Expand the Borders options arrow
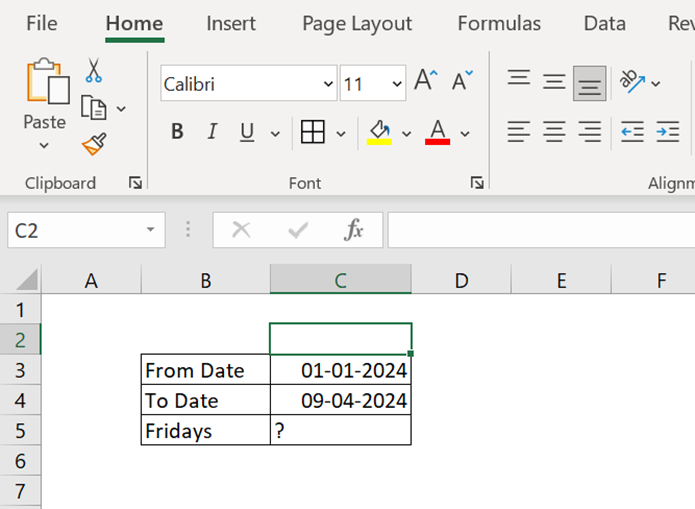The width and height of the screenshot is (695, 509). 341,133
